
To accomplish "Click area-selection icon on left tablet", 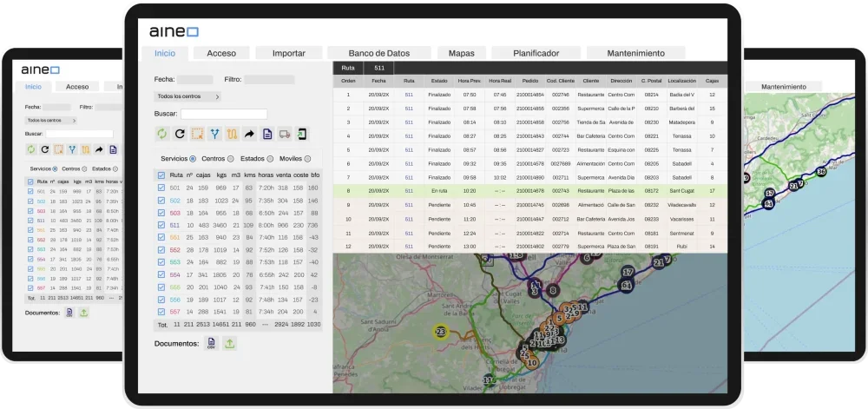I will pyautogui.click(x=58, y=149).
